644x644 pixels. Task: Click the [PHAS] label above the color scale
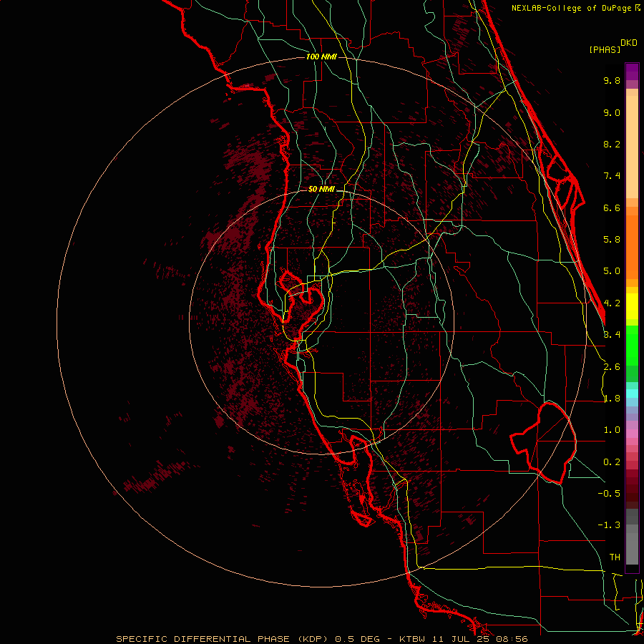point(604,50)
